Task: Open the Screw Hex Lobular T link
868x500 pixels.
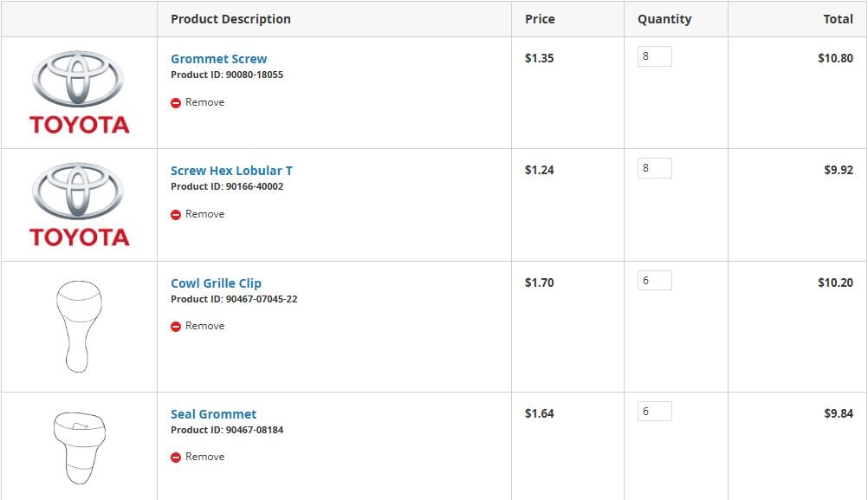Action: tap(231, 171)
